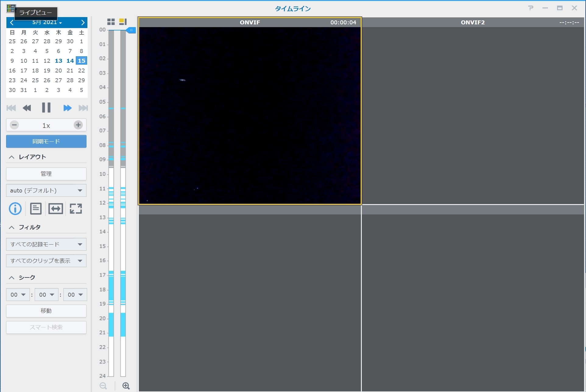The image size is (586, 392).
Task: Decrease playback speed with minus button
Action: pos(14,125)
